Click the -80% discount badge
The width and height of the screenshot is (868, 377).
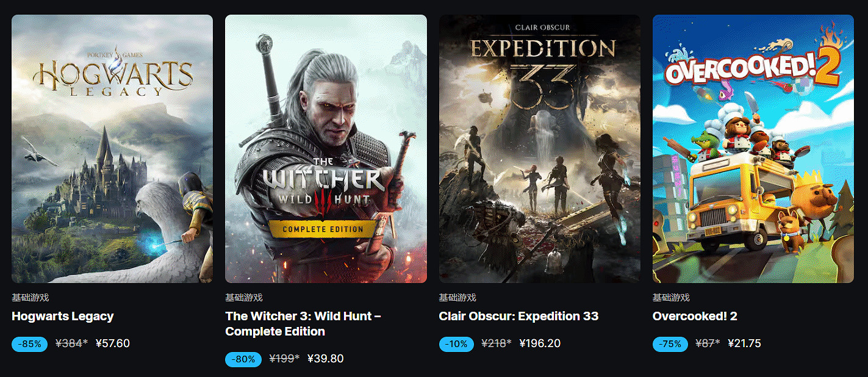coord(243,359)
